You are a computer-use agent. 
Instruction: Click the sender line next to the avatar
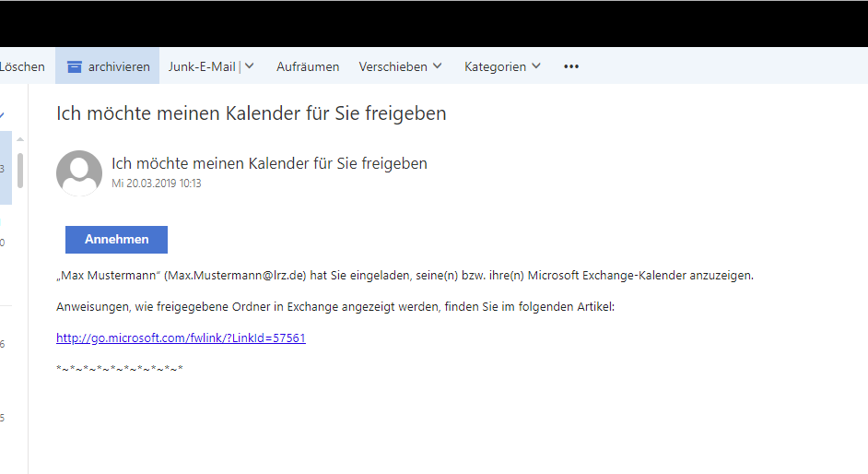tap(269, 163)
